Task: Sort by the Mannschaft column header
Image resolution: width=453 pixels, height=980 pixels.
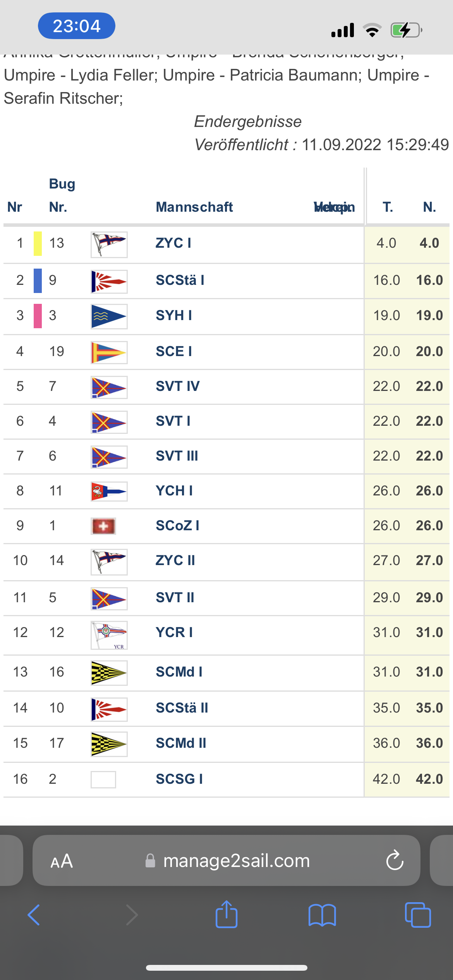Action: (194, 207)
